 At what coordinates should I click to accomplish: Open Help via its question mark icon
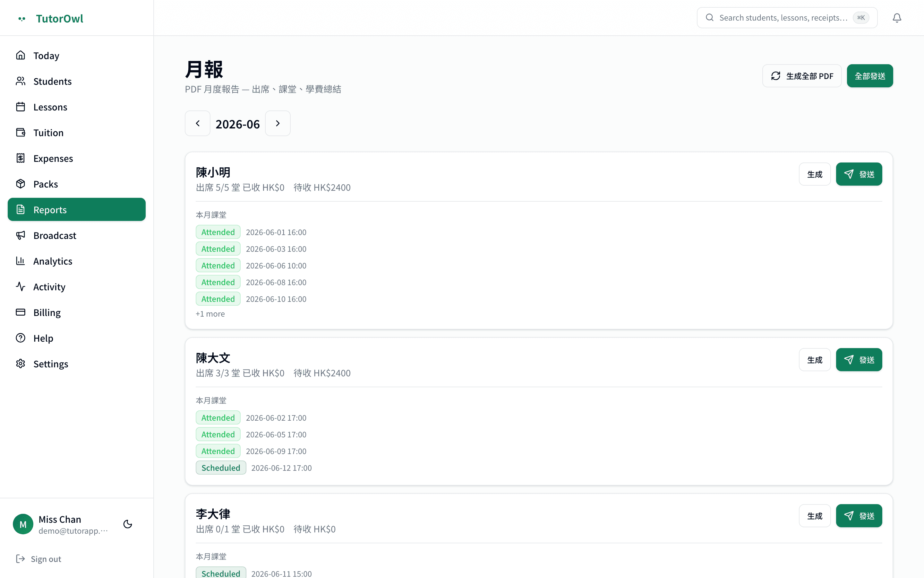[21, 338]
